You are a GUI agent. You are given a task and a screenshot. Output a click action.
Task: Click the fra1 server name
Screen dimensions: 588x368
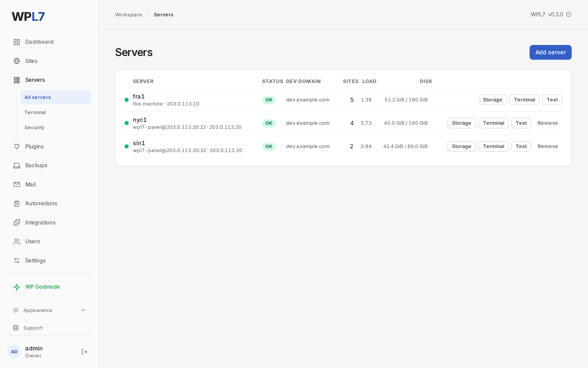139,96
